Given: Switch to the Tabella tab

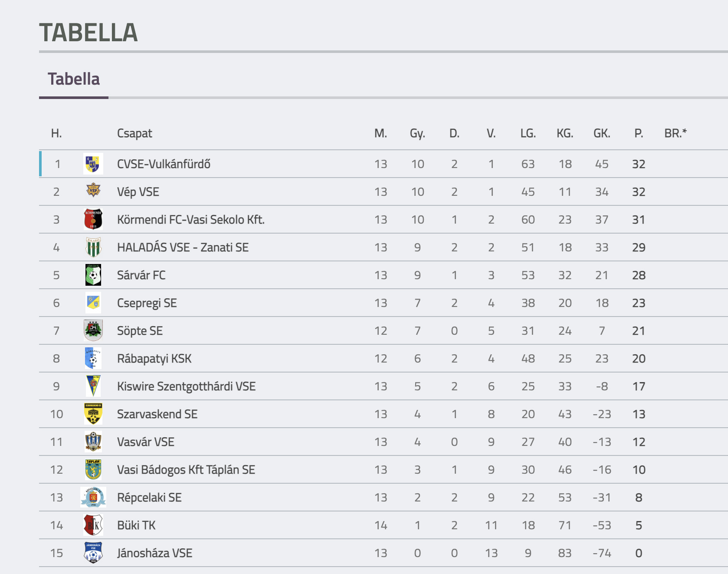Looking at the screenshot, I should point(74,79).
